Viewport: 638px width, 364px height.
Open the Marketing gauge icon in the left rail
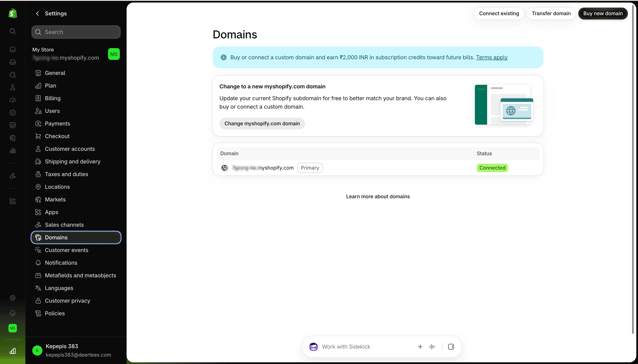click(x=12, y=100)
